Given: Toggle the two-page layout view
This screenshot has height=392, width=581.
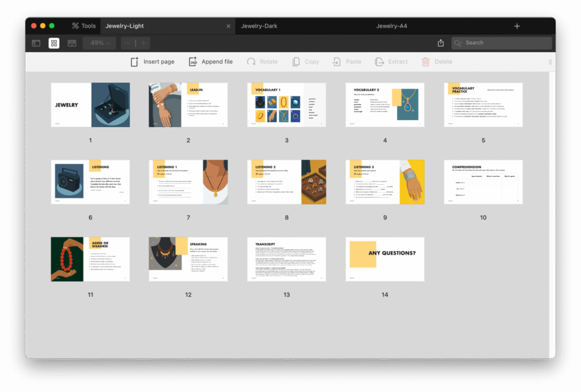Looking at the screenshot, I should click(72, 43).
